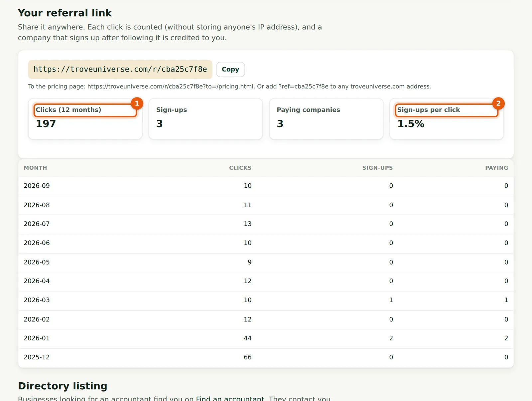The height and width of the screenshot is (401, 532).
Task: Click the Directory listing heading
Action: (63, 386)
